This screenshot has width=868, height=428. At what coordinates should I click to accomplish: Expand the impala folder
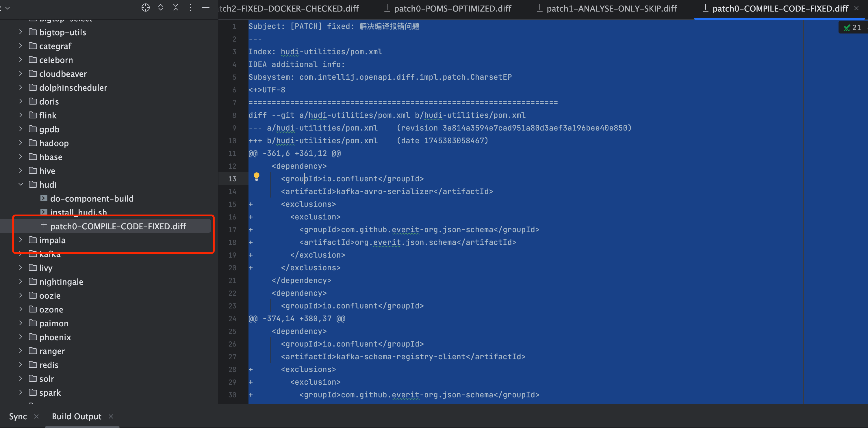(x=21, y=240)
